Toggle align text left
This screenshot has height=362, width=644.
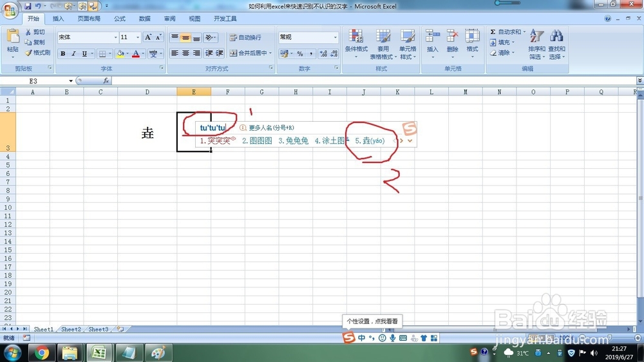(175, 53)
